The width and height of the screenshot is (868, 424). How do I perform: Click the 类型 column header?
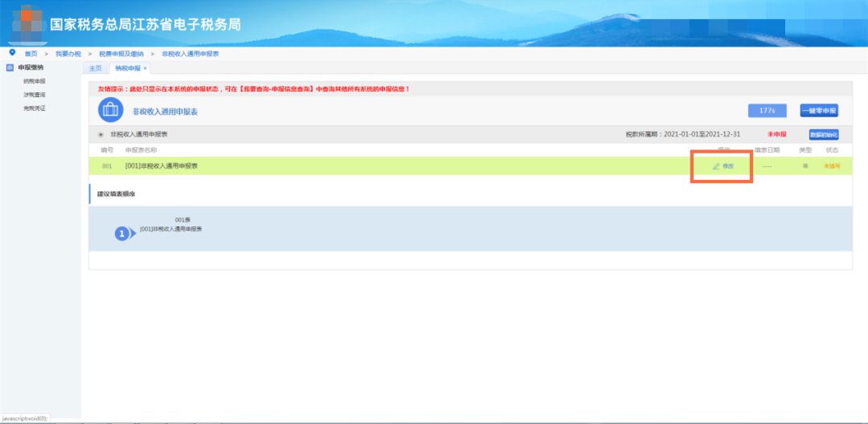pos(805,150)
